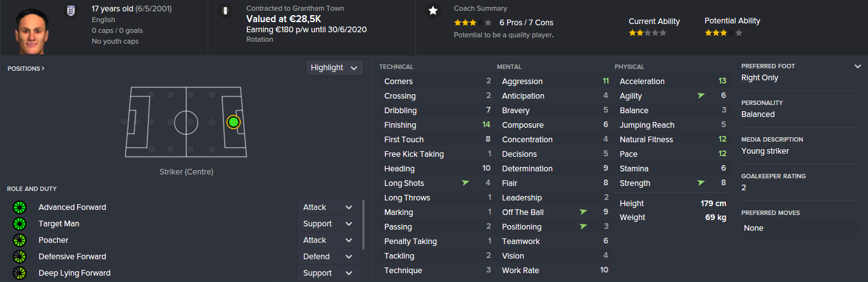Click the green arrow next to Long Shots
This screenshot has width=868, height=282.
pos(466,183)
